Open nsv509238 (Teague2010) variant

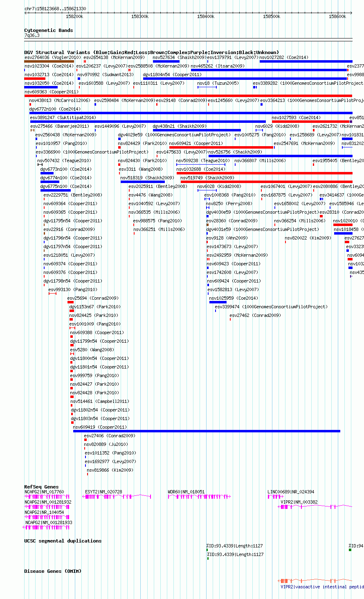[x=203, y=160]
